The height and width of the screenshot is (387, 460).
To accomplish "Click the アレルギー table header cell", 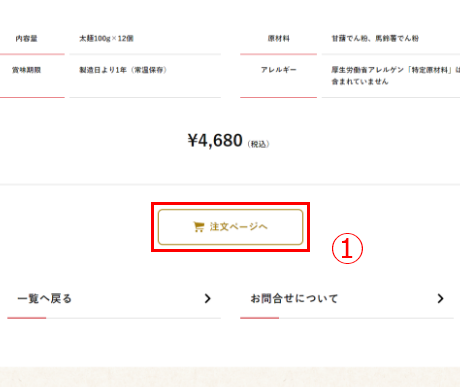I will pyautogui.click(x=279, y=70).
